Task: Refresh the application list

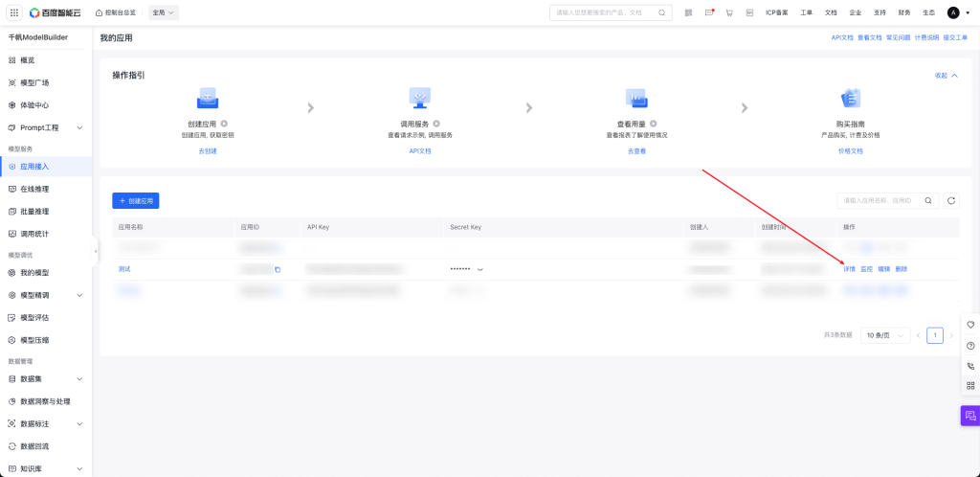Action: click(951, 200)
